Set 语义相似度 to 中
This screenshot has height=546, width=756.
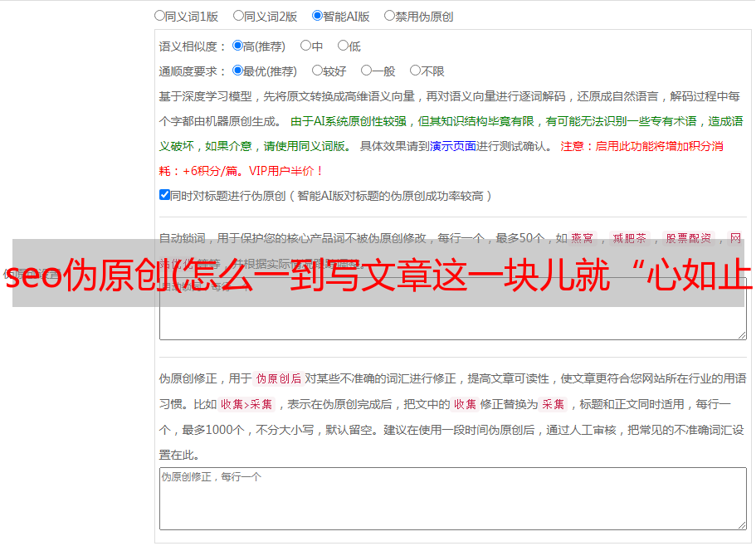point(305,46)
